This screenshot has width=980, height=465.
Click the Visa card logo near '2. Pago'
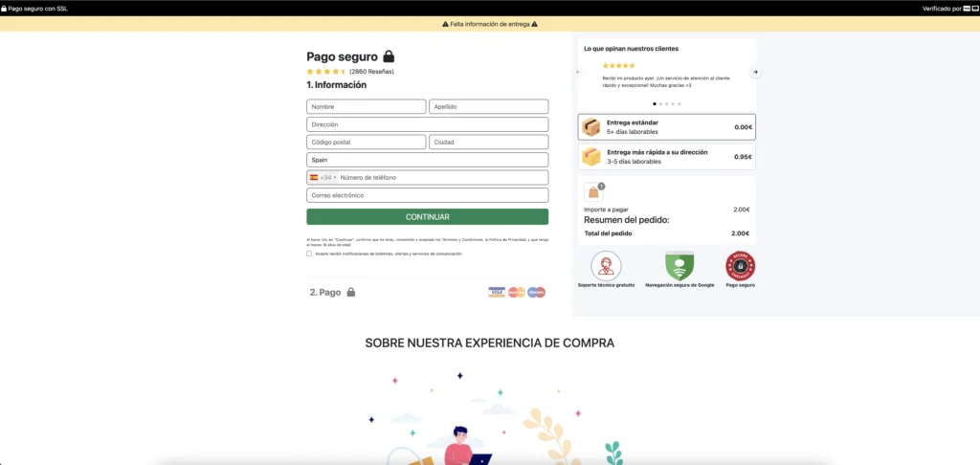[497, 292]
